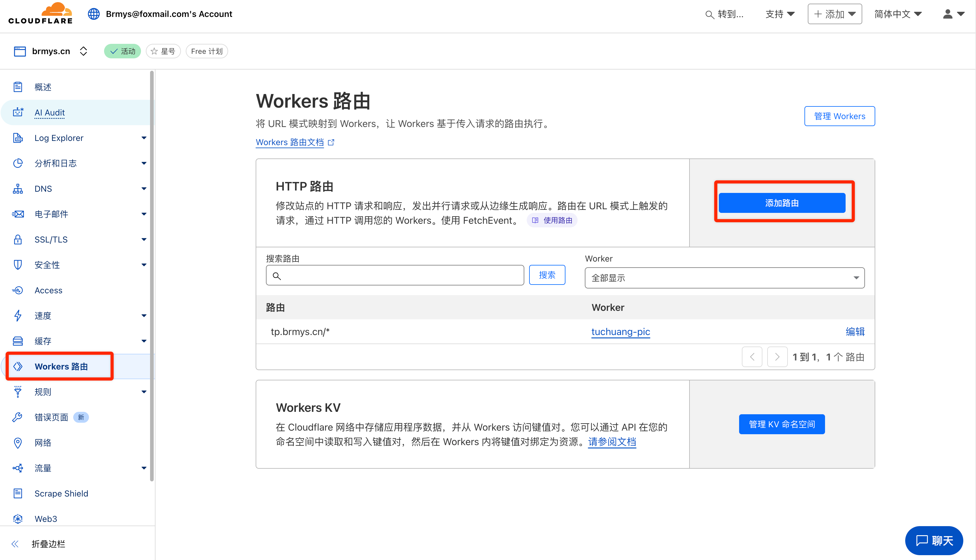The image size is (976, 560).
Task: Expand the Log Explorer submenu arrow
Action: click(144, 138)
